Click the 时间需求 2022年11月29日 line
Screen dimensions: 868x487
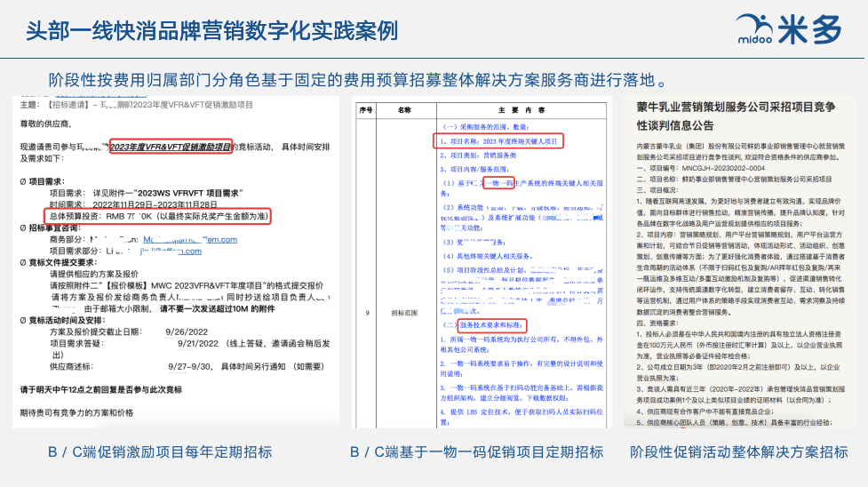click(x=133, y=204)
